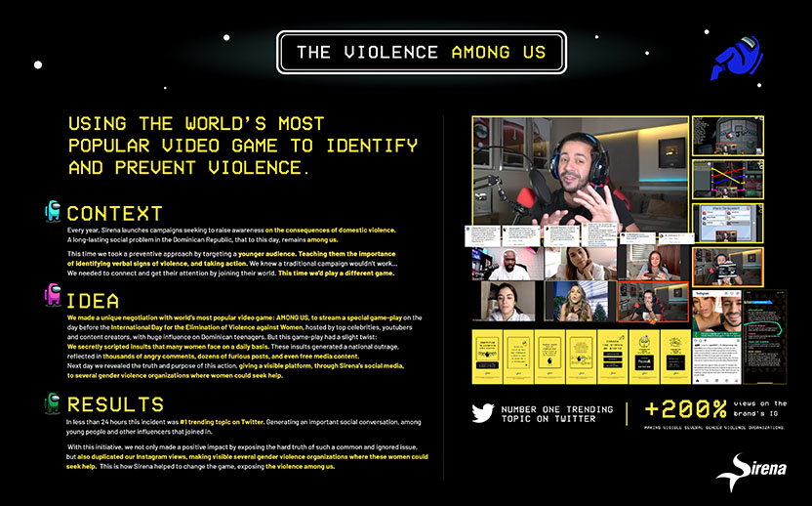The height and width of the screenshot is (506, 812).
Task: Click closing phrase "the violence among us."
Action: click(x=301, y=467)
